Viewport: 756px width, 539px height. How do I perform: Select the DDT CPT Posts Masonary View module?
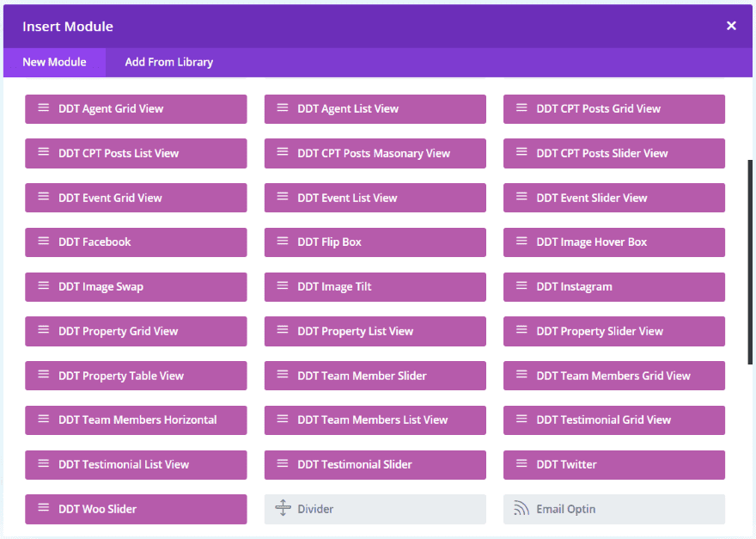(375, 154)
